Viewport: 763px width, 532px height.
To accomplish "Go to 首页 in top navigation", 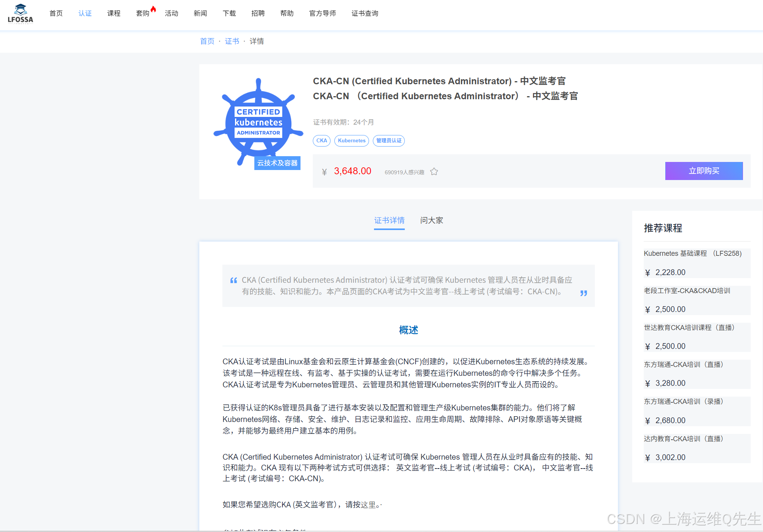I will [56, 13].
